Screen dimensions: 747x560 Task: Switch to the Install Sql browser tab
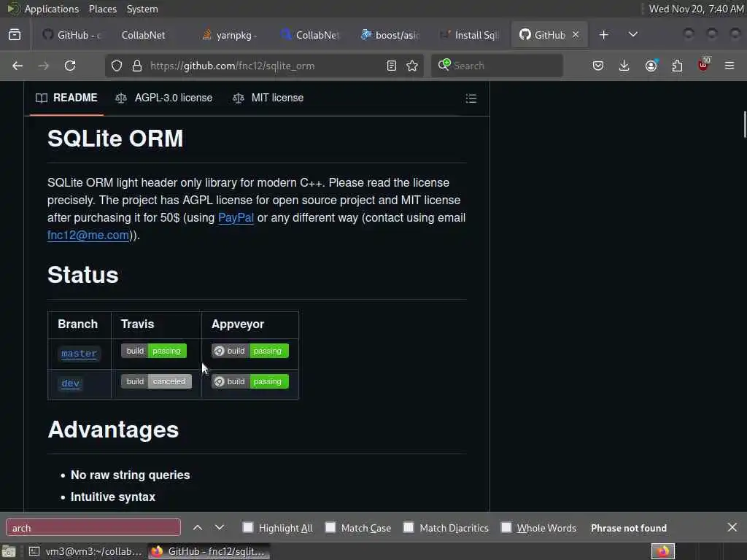[469, 35]
